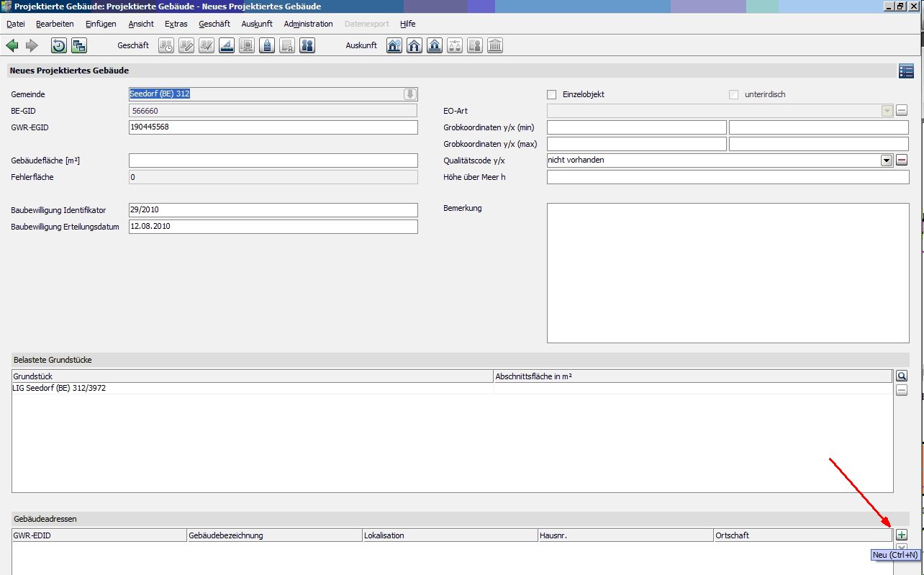Click the Abschnittsfläche in m² column header
This screenshot has width=924, height=575.
click(692, 376)
